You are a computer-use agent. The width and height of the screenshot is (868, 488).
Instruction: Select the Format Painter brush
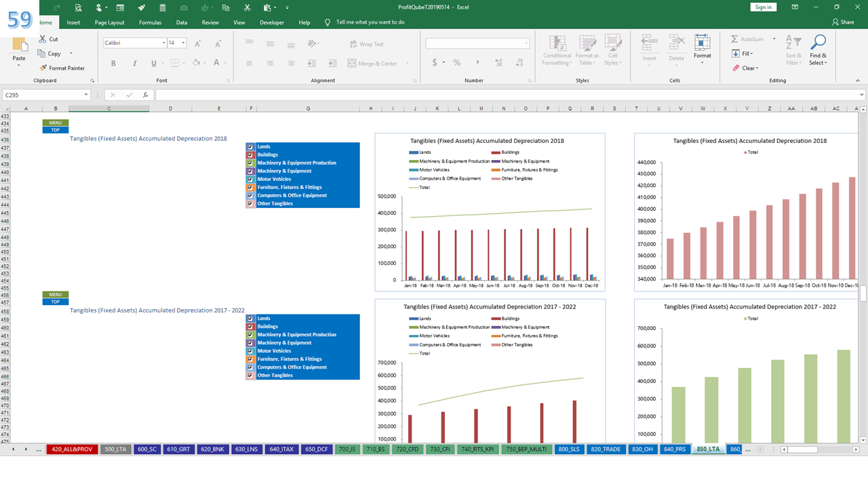coord(43,68)
